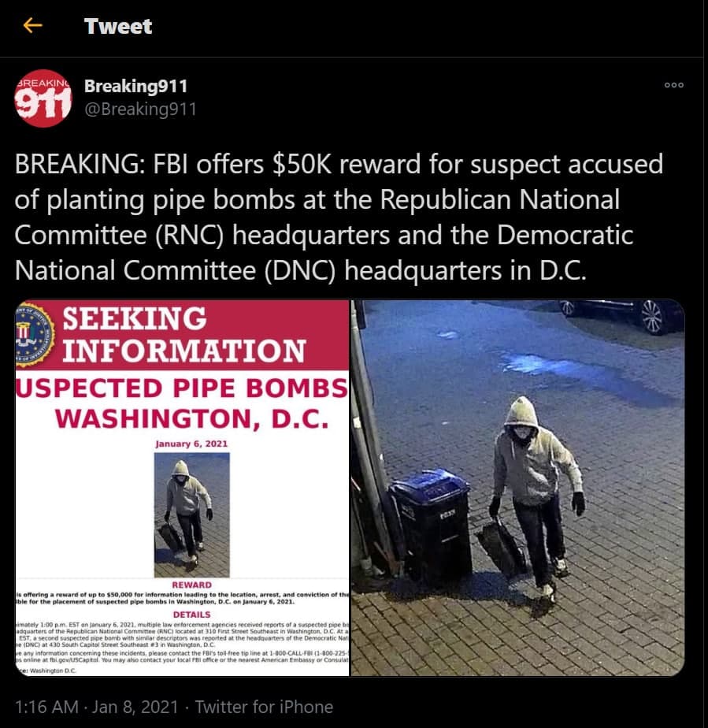Click the tweet text starting with BREAKING: FBI
This screenshot has height=728, width=708.
point(339,217)
